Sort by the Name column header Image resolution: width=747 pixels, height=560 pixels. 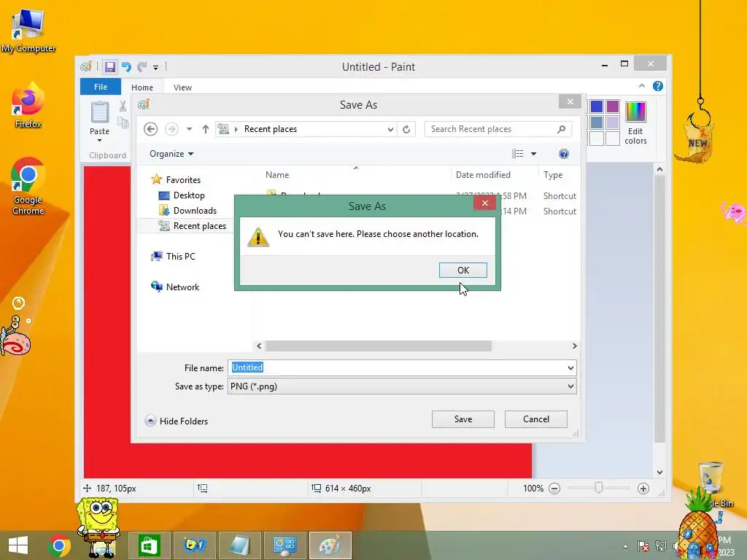(x=277, y=175)
